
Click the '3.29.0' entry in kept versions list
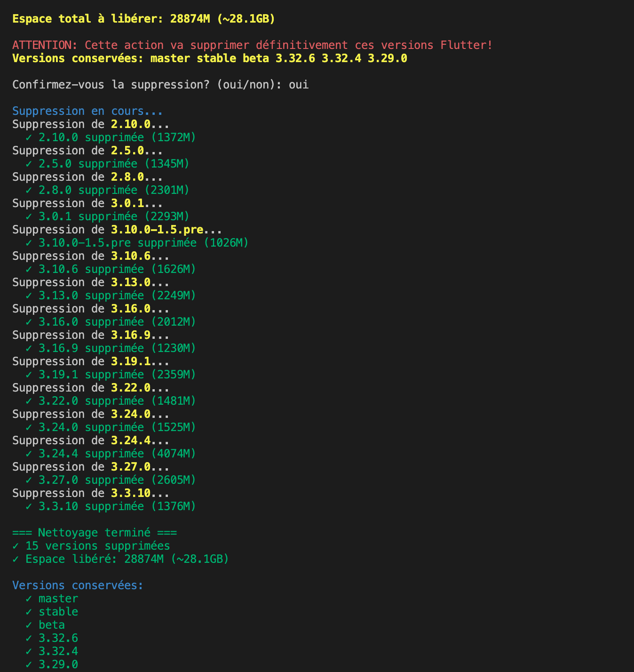tap(52, 664)
